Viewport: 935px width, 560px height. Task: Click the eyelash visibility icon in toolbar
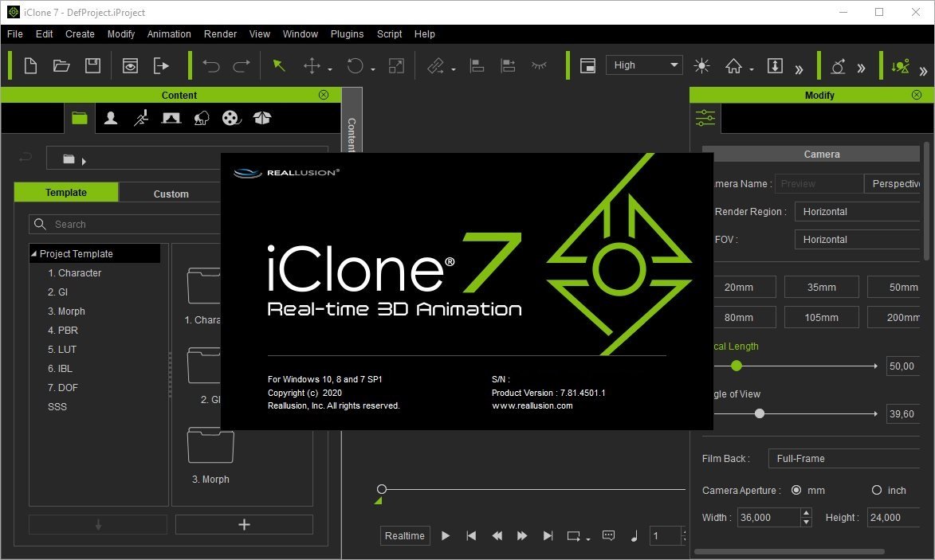click(x=539, y=65)
